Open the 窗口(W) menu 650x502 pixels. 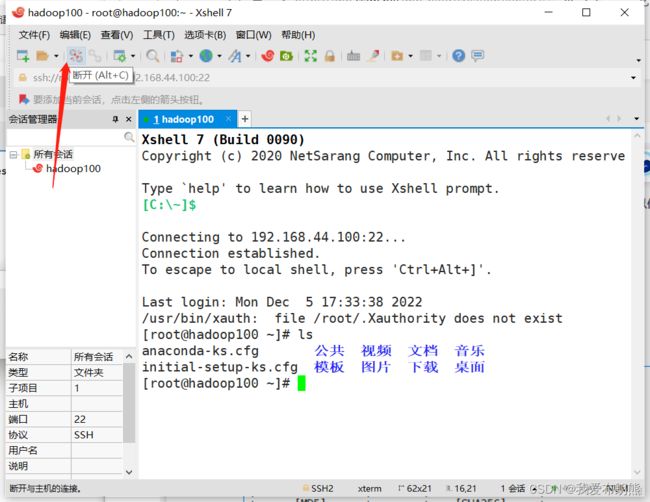[254, 35]
